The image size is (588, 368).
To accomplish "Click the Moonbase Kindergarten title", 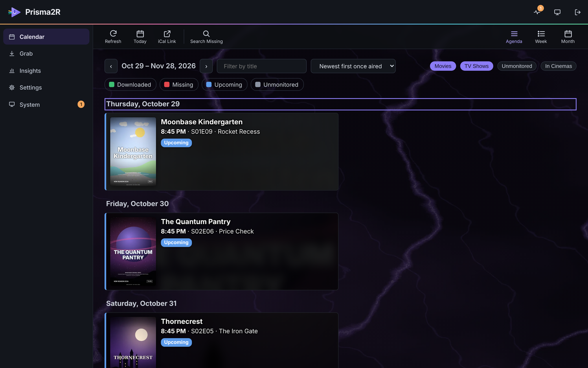I will (202, 122).
